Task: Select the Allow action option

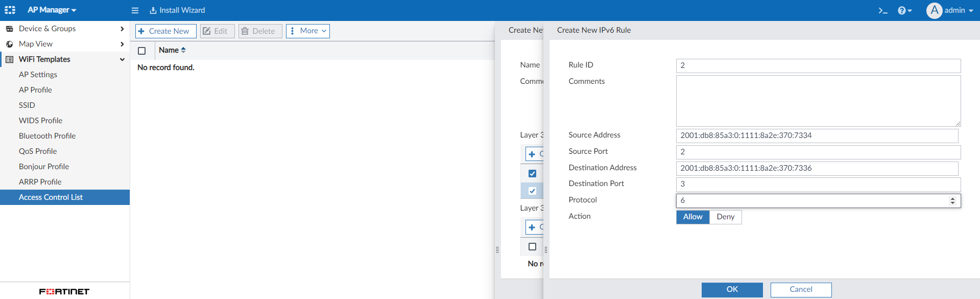Action: point(692,217)
